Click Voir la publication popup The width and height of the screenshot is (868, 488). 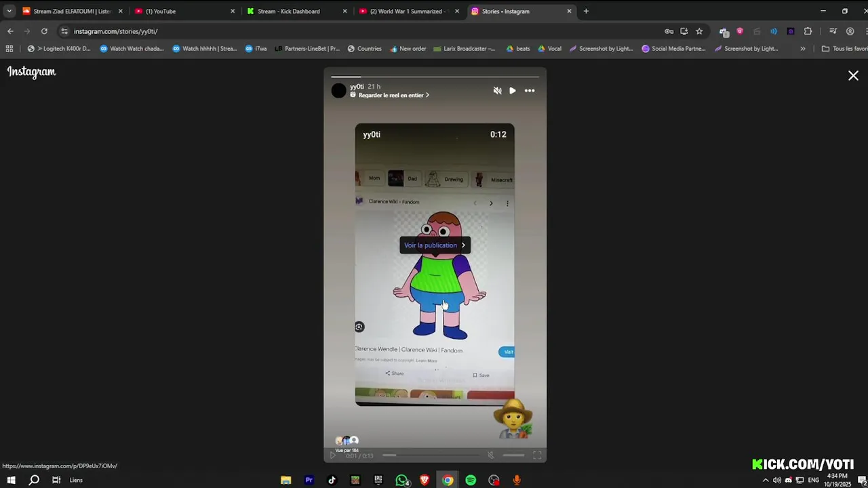pos(435,245)
